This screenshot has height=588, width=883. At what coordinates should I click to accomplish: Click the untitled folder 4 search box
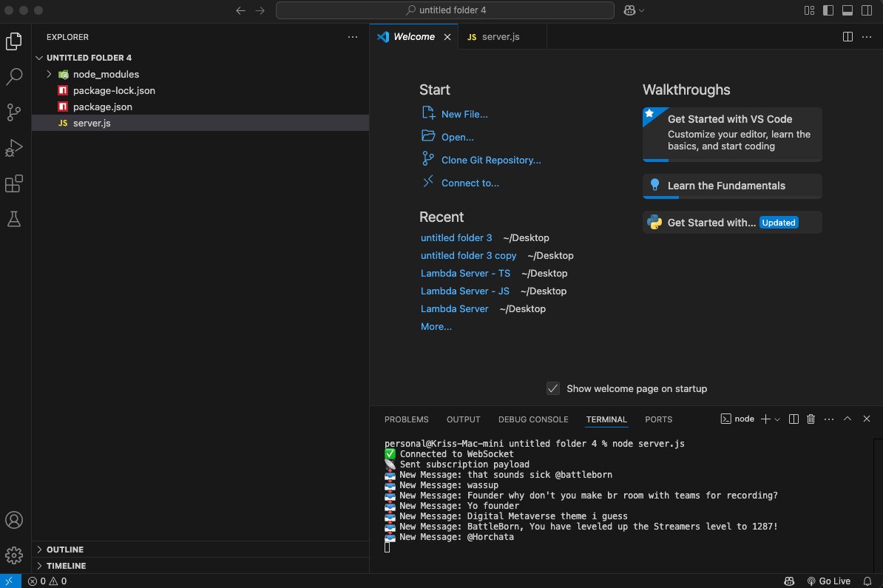point(445,10)
